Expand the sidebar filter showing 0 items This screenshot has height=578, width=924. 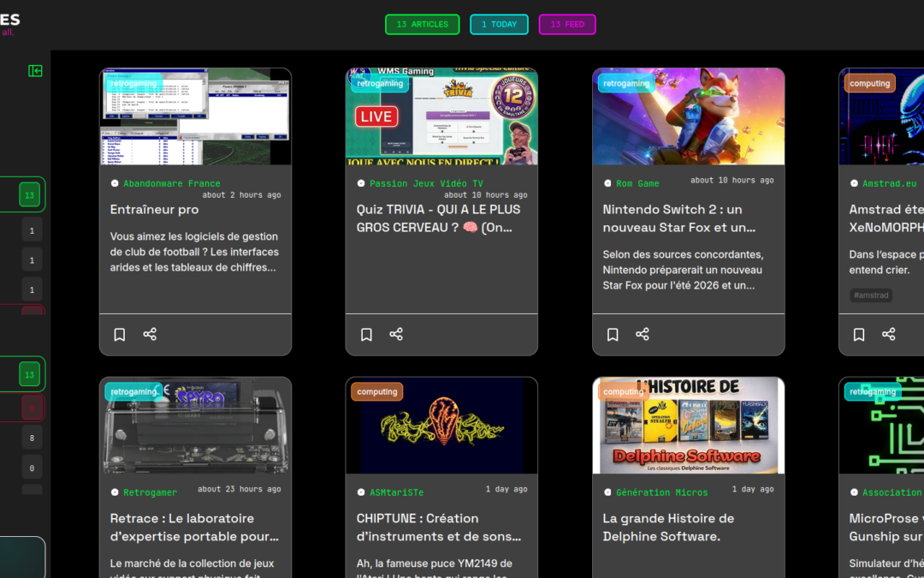tap(31, 467)
